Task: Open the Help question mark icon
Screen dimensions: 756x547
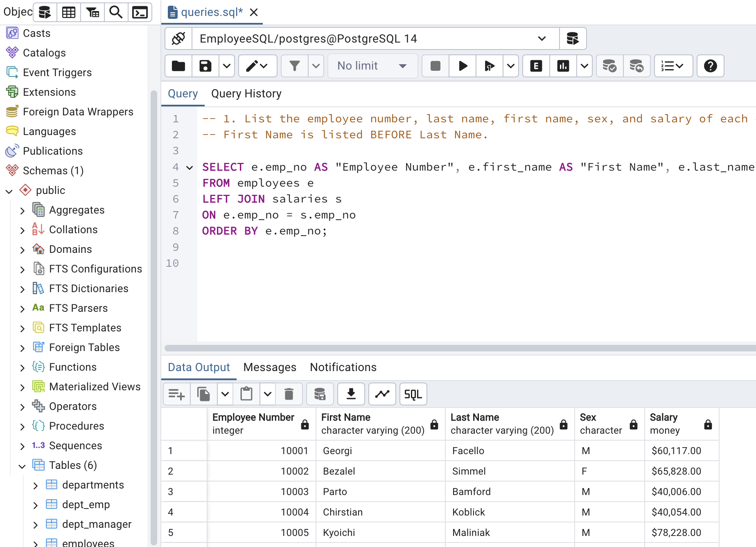Action: coord(711,66)
